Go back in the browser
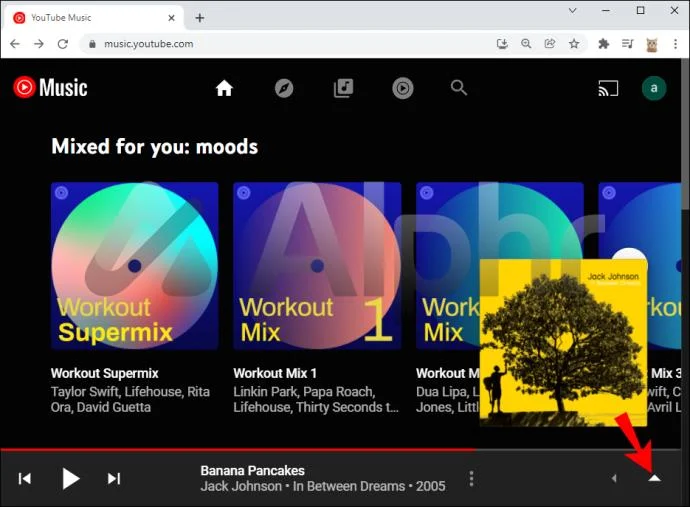690x507 pixels. 15,44
